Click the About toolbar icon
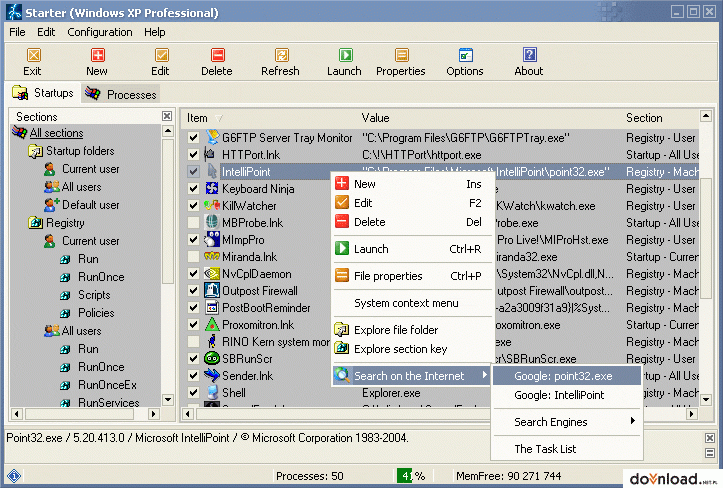The height and width of the screenshot is (488, 723). (x=529, y=54)
